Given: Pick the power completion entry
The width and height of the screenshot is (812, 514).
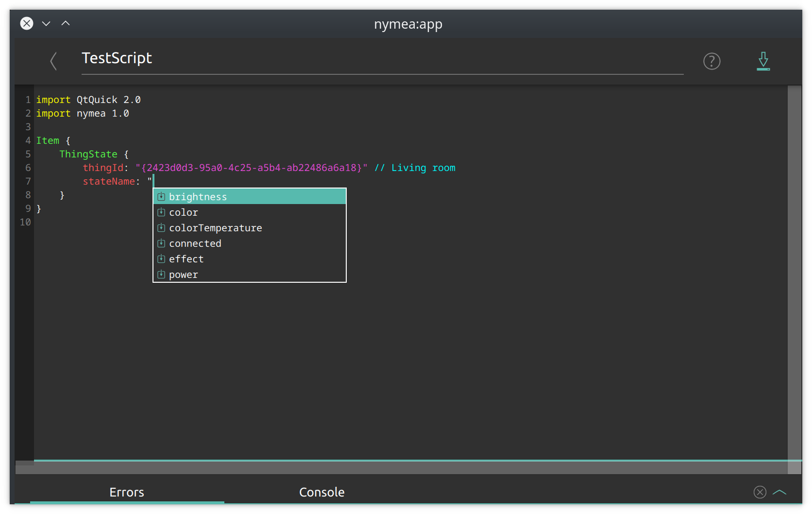Looking at the screenshot, I should point(250,274).
